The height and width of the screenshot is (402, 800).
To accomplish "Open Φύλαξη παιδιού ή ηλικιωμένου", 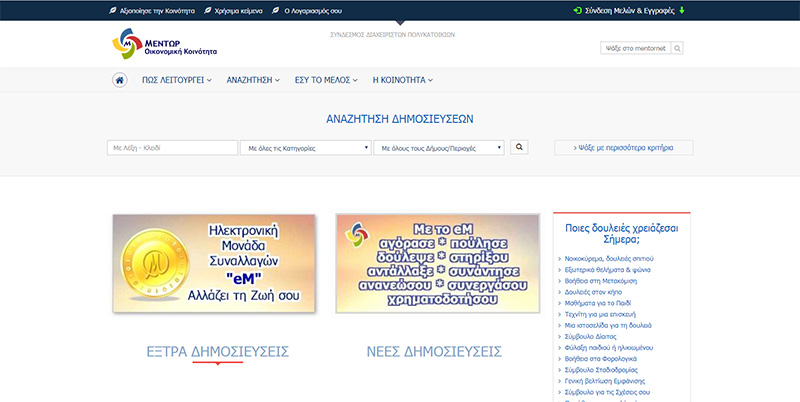I will (609, 348).
